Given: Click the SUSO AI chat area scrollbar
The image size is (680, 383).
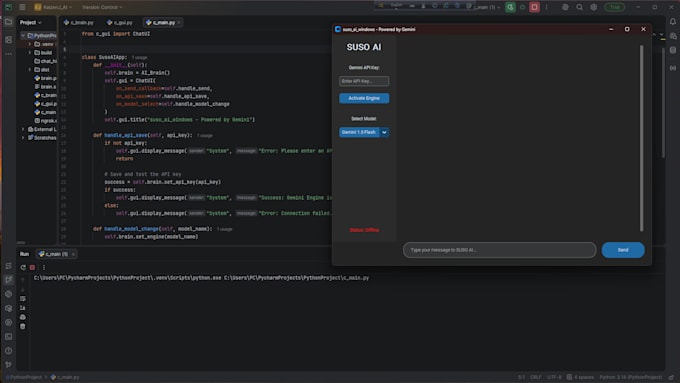Looking at the screenshot, I should click(x=641, y=138).
